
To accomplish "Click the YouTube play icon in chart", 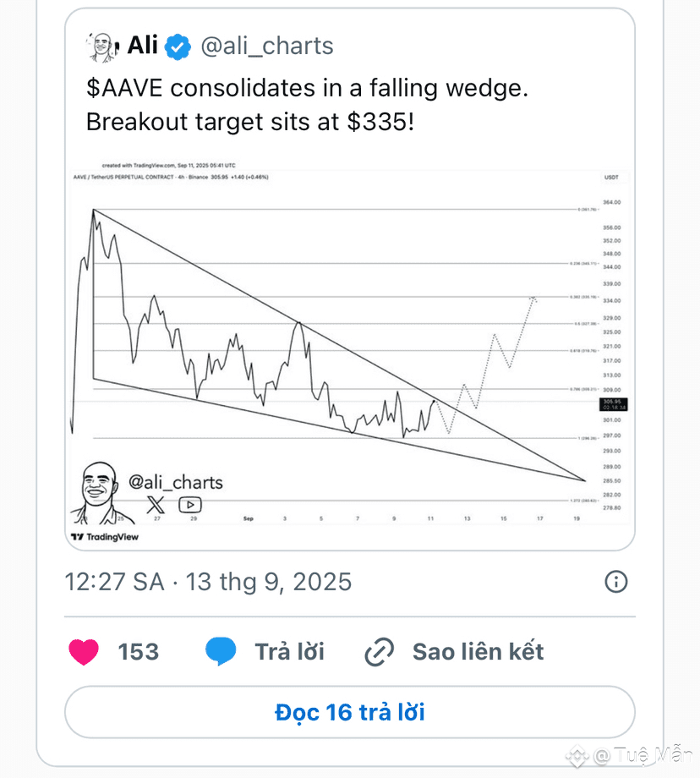I will click(x=190, y=505).
